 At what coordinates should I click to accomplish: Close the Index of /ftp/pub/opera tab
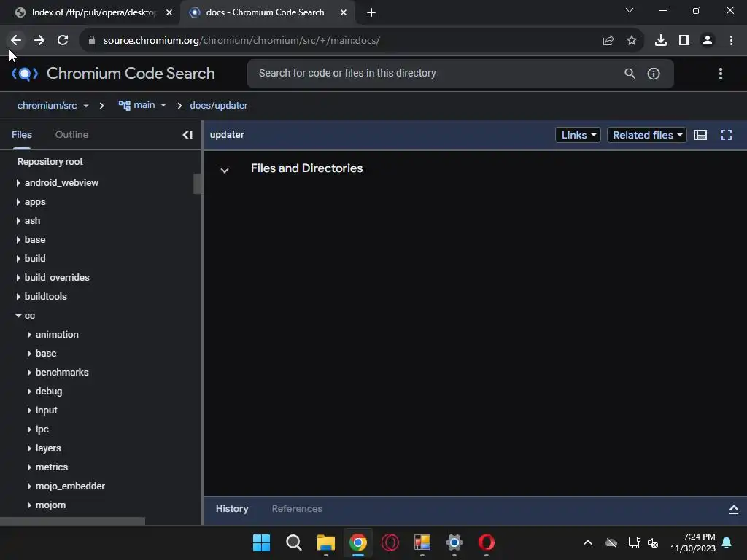point(169,12)
